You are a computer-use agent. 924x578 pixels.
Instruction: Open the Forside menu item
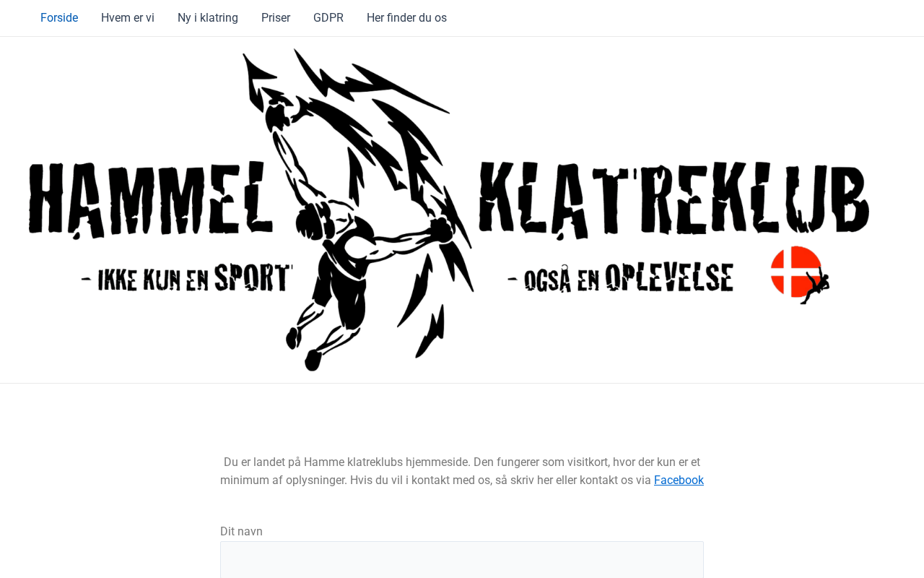(59, 18)
